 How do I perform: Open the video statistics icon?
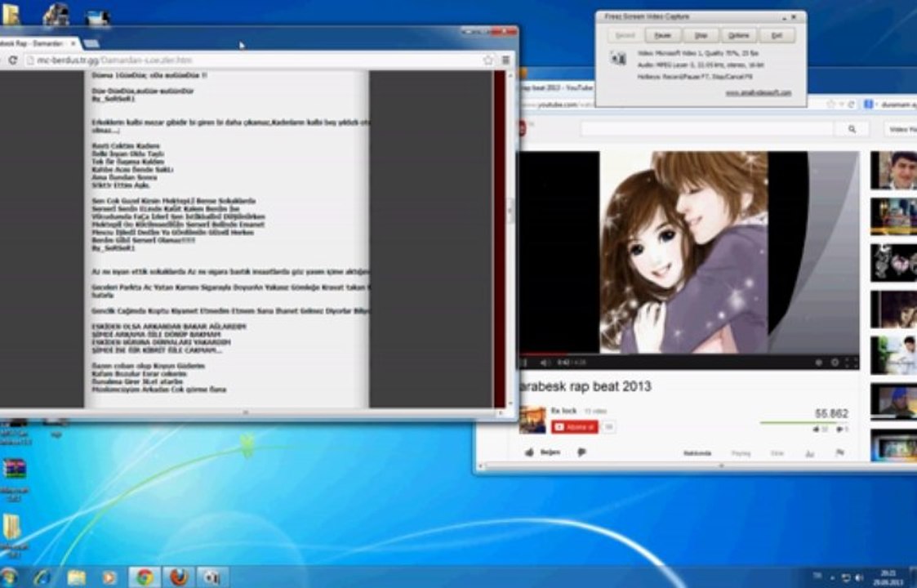point(810,453)
